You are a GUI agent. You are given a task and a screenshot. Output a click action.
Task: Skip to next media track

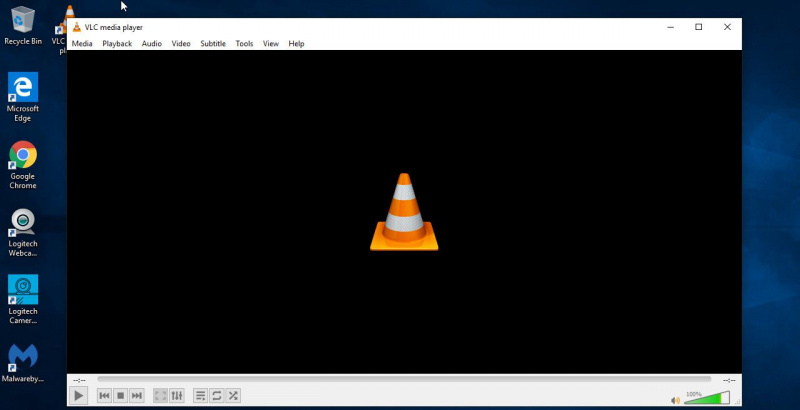[136, 395]
